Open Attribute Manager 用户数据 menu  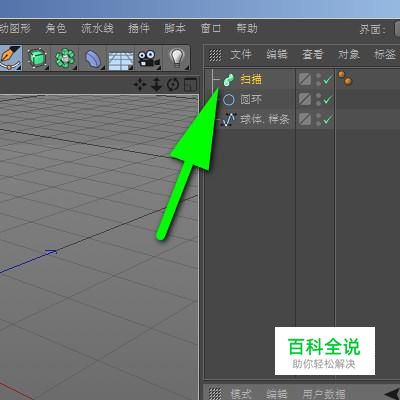[324, 393]
